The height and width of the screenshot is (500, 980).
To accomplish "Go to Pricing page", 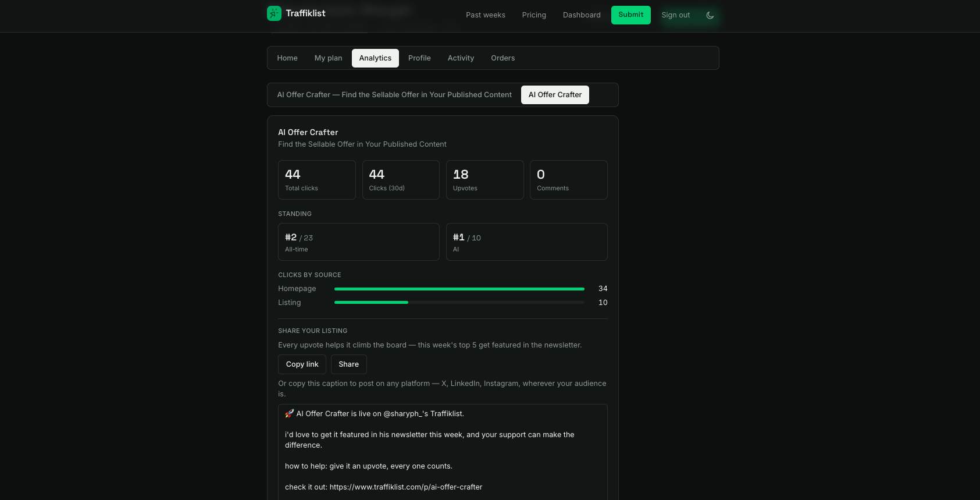I will tap(534, 15).
